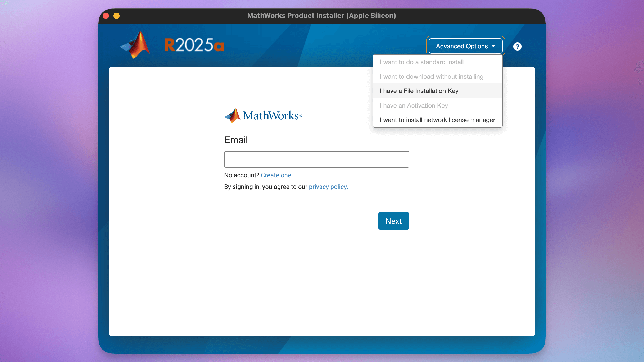Choose 'I have a File Installation Key'
The height and width of the screenshot is (362, 644).
point(437,91)
